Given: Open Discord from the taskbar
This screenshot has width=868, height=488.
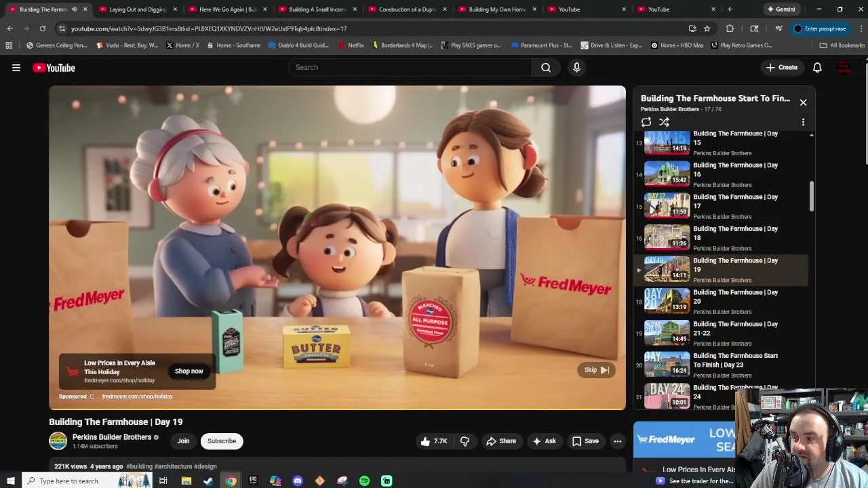Looking at the screenshot, I should tap(298, 481).
